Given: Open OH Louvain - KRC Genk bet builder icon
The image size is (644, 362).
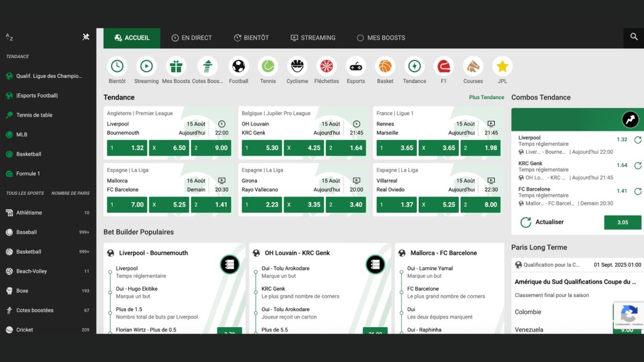Looking at the screenshot, I should [375, 264].
